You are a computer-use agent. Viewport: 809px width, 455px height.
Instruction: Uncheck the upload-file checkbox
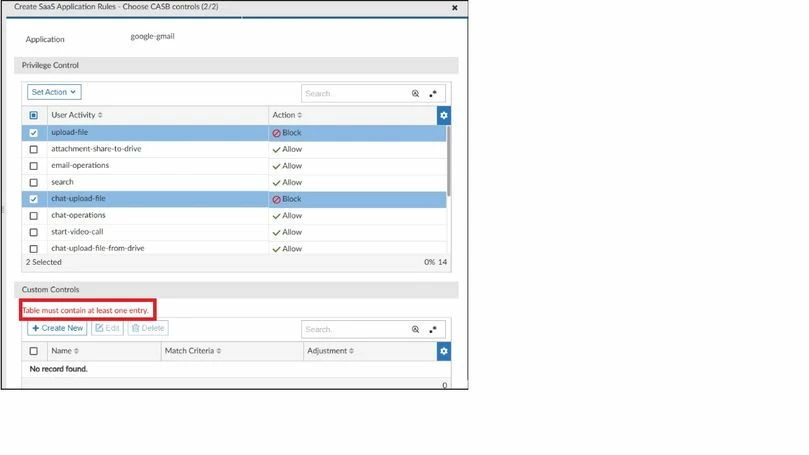coord(34,133)
